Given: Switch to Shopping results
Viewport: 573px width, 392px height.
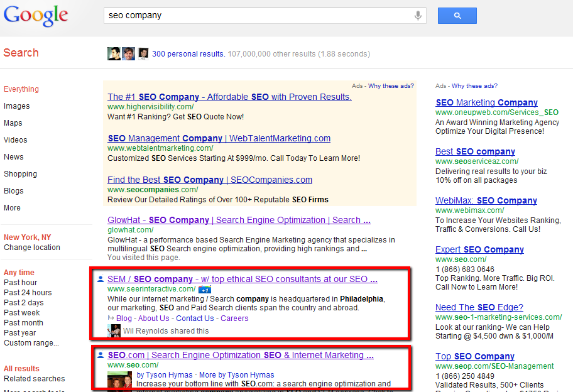Looking at the screenshot, I should tap(21, 174).
